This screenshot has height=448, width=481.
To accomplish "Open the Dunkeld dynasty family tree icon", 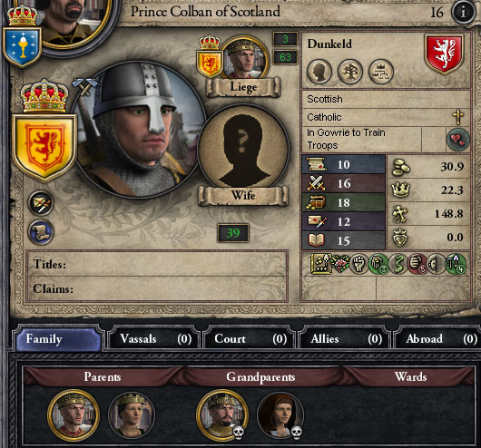I will pos(350,72).
